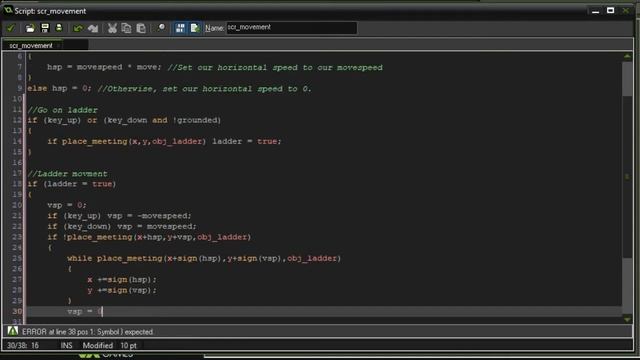The width and height of the screenshot is (640, 360).
Task: Click the 30/38: 16 cursor position indicator
Action: pyautogui.click(x=23, y=345)
